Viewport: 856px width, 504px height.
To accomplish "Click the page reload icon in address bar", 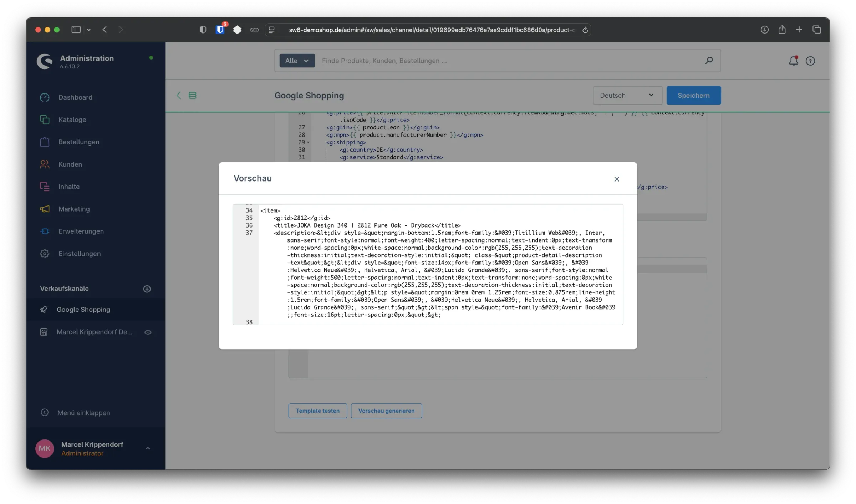I will pos(585,30).
